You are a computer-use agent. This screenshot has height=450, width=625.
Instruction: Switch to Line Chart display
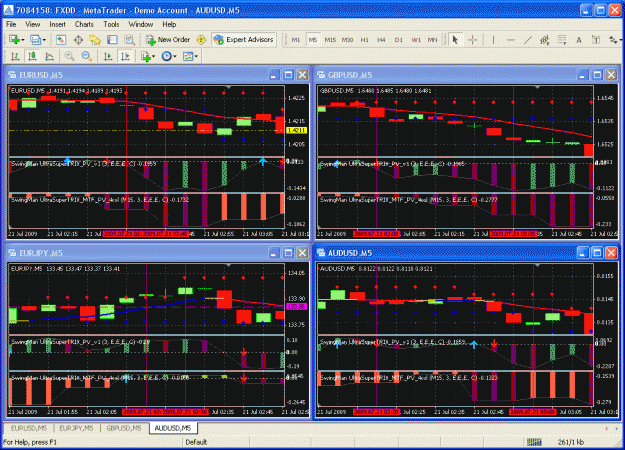(49, 57)
